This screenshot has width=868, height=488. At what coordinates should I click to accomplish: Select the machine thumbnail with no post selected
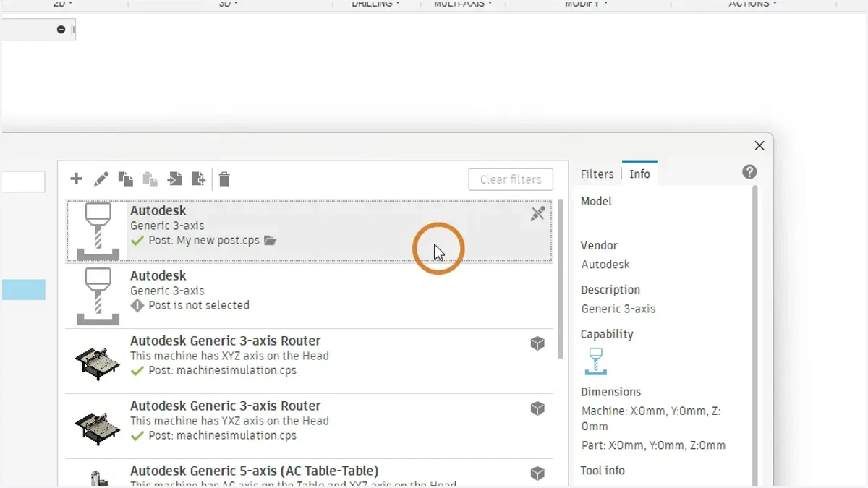[x=98, y=296]
